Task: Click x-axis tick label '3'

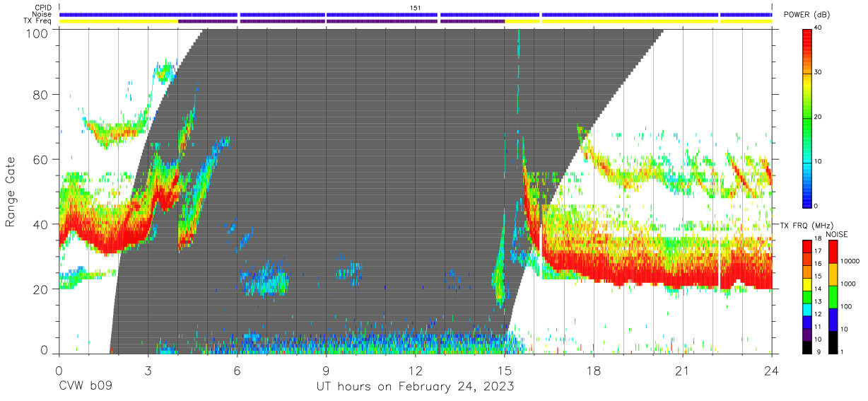Action: click(x=148, y=369)
